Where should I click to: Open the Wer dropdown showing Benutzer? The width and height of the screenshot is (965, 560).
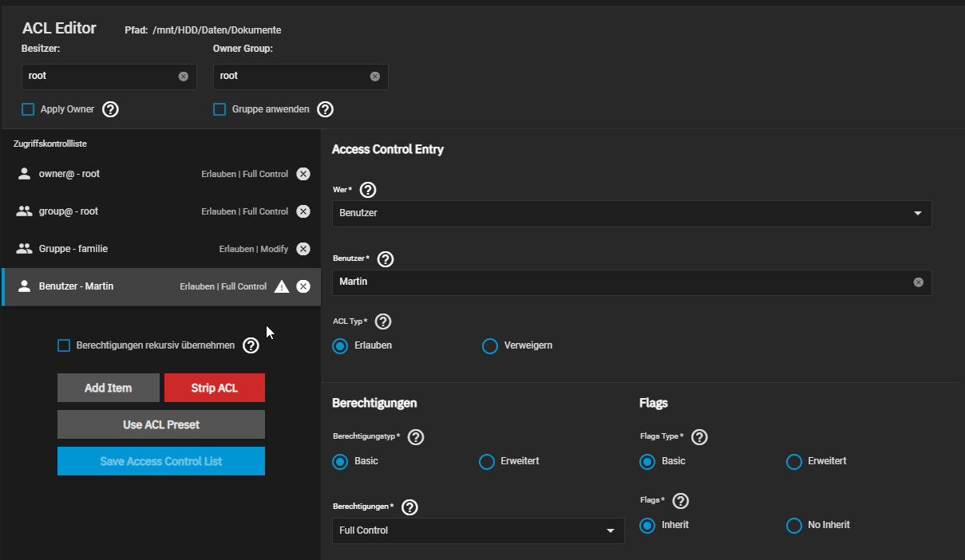pyautogui.click(x=631, y=214)
